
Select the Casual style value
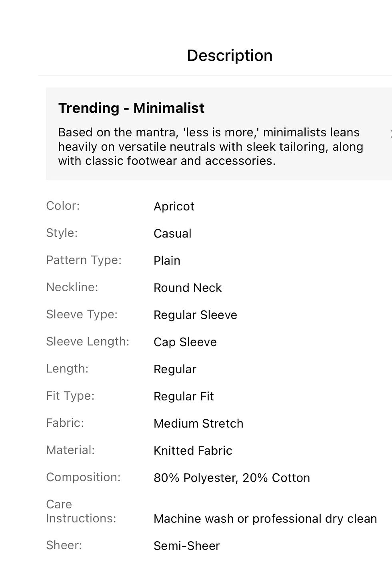tap(172, 234)
